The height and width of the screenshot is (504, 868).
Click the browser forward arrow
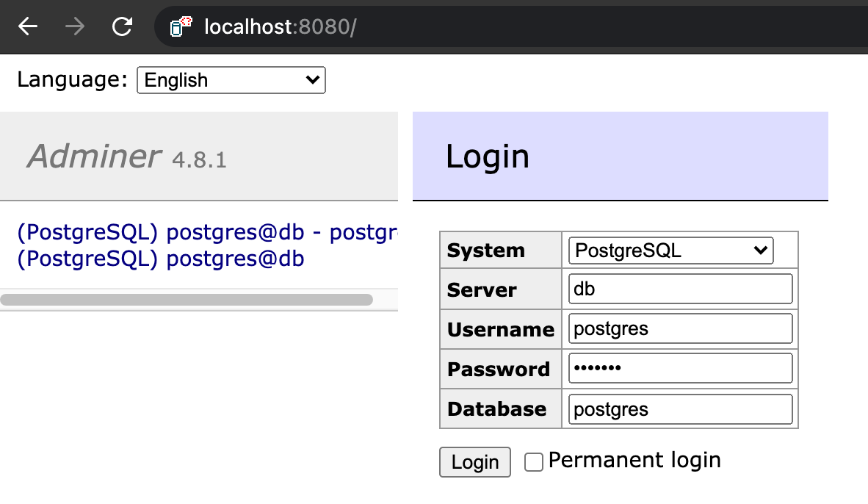click(75, 26)
